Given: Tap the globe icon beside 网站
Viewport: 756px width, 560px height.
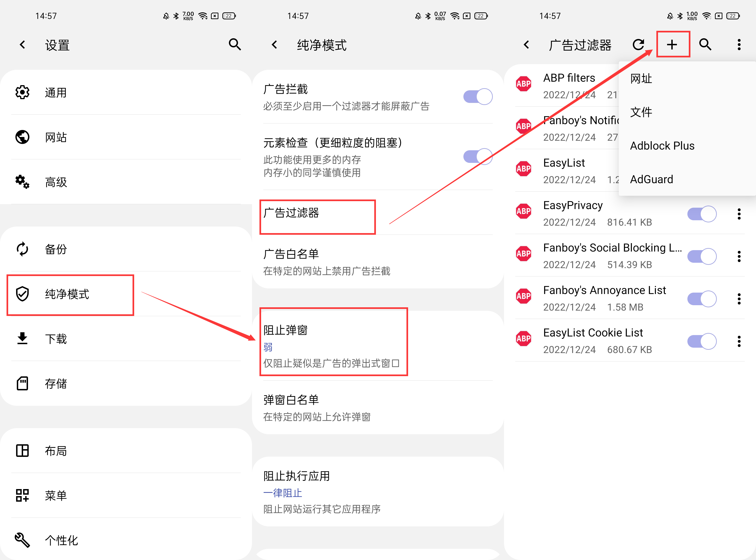Looking at the screenshot, I should [x=22, y=137].
